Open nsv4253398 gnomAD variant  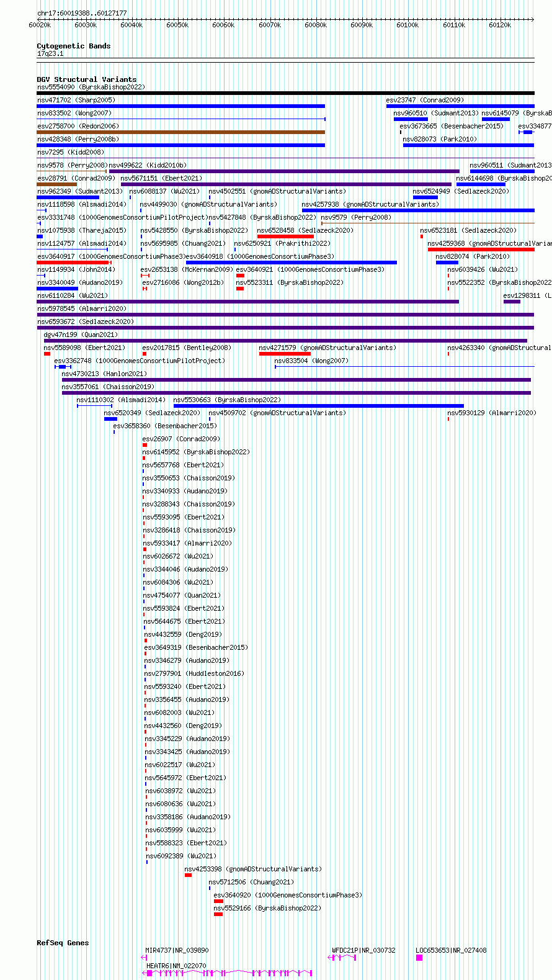coord(253,869)
